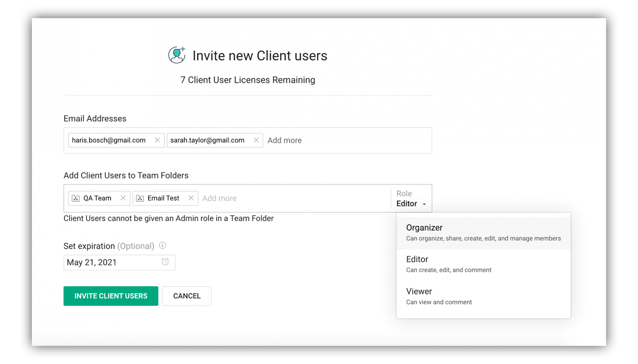The image size is (638, 364).
Task: Click the CANCEL button
Action: (x=187, y=296)
